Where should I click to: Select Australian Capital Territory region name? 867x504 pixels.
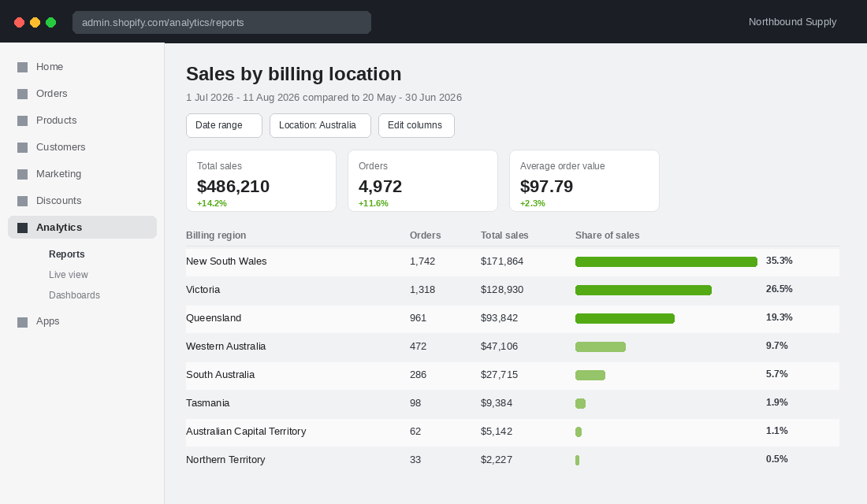coord(246,432)
